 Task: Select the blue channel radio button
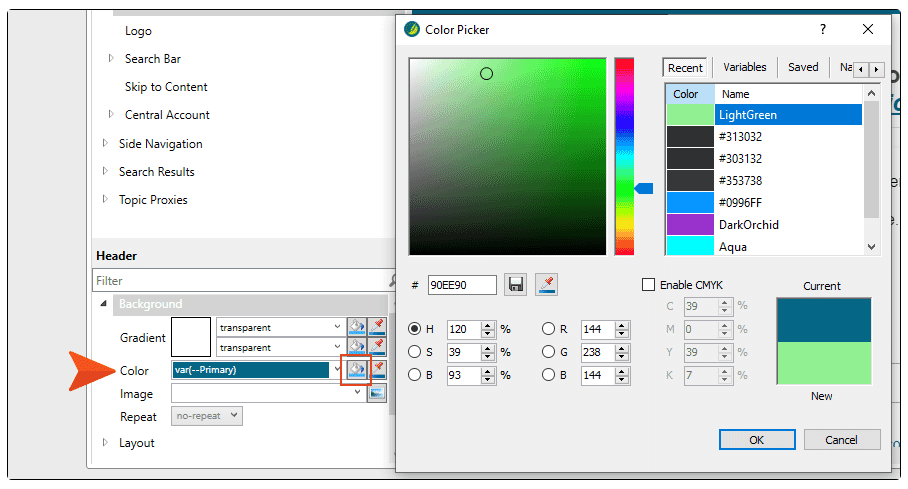[x=548, y=375]
